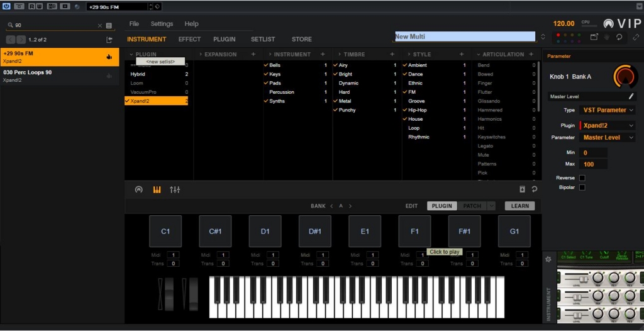Click the multi up/down stepper arrows
Image resolution: width=644 pixels, height=331 pixels.
point(543,36)
